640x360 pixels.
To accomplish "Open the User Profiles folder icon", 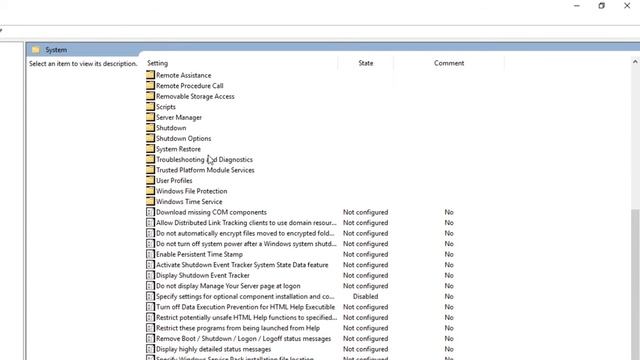I will tap(150, 180).
